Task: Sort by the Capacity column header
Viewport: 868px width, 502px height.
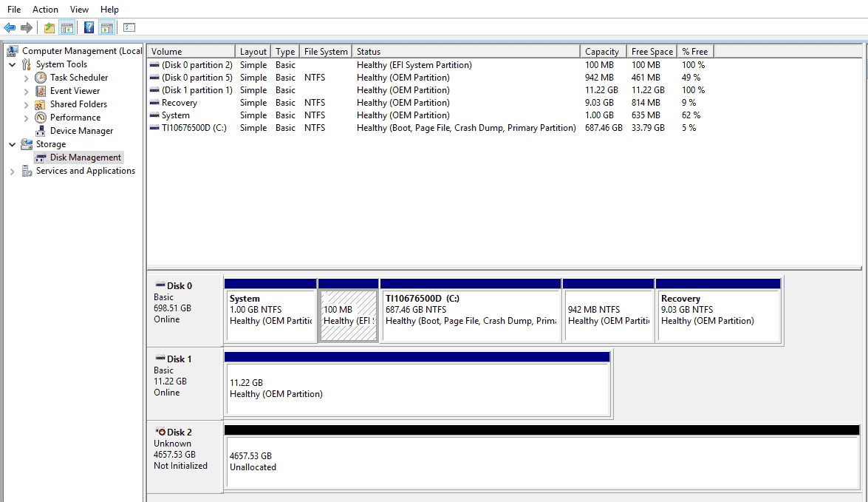Action: [x=604, y=52]
